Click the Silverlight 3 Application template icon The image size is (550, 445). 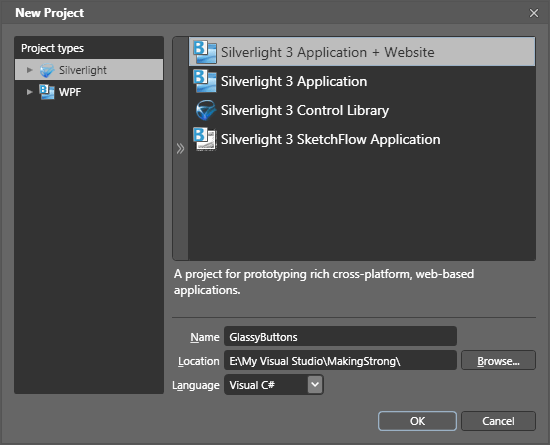point(204,81)
